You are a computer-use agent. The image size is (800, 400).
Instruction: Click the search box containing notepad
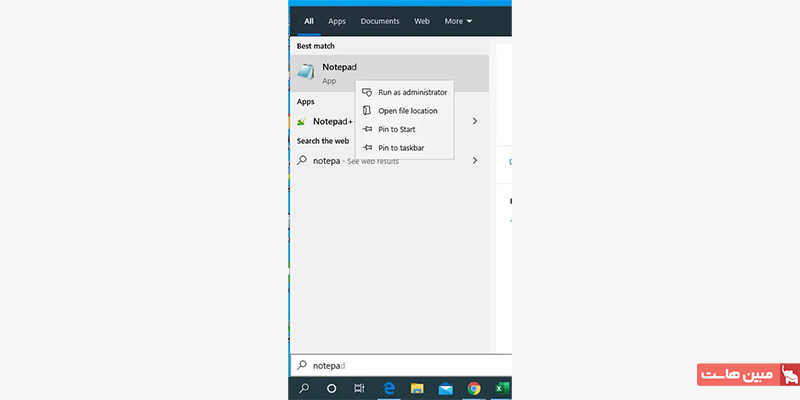400,365
